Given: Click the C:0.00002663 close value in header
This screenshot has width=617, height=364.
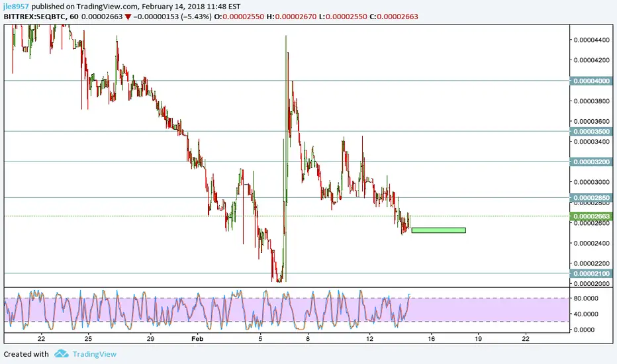Looking at the screenshot, I should coord(393,17).
